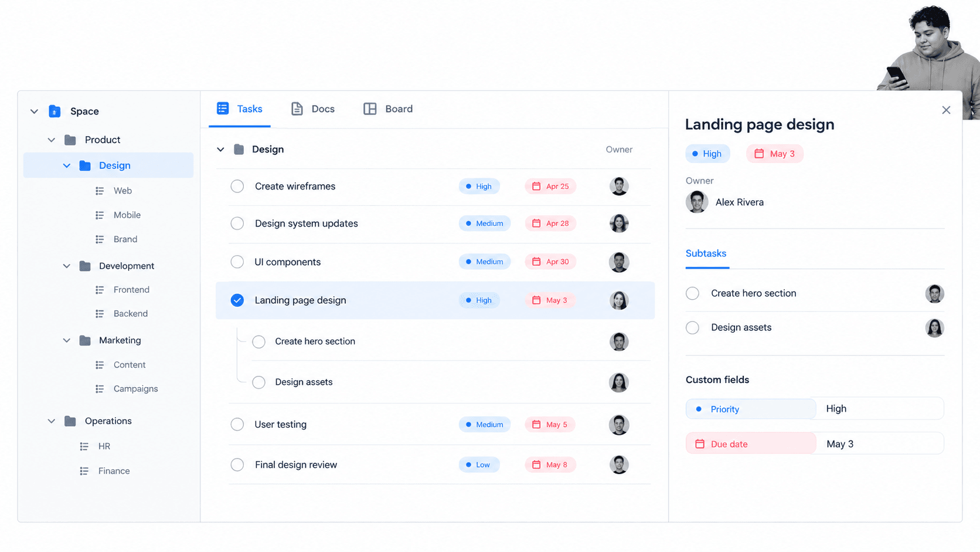This screenshot has height=552, width=980.
Task: Open the Docs tab
Action: [313, 109]
